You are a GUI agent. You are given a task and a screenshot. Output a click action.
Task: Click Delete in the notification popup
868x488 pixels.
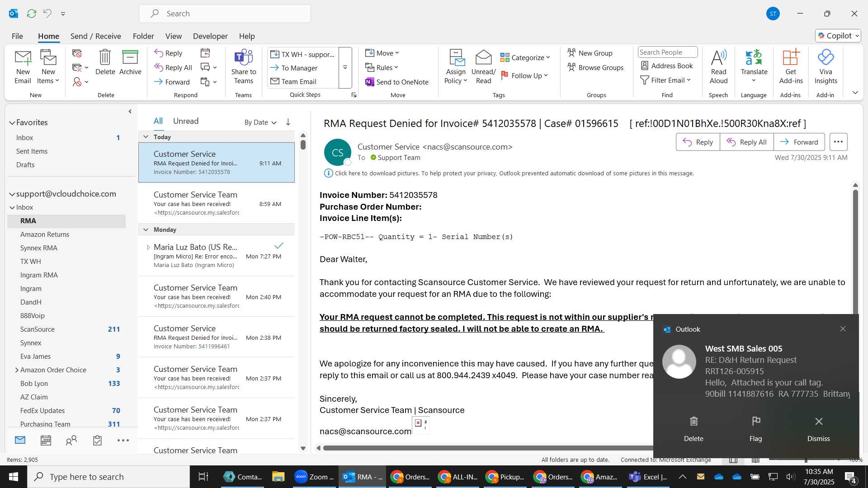693,428
